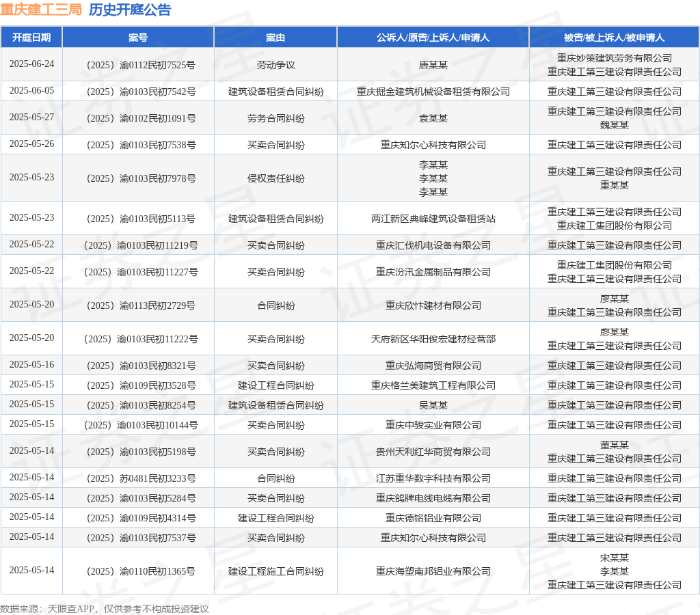Select case number 渝0109民初4314号
Viewport: 700px width, 615px height.
[141, 518]
